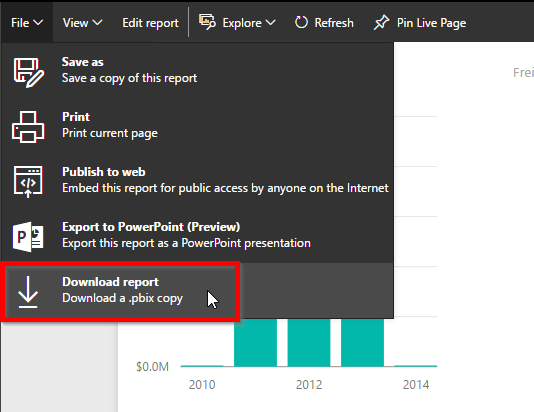Screen dimensions: 534x412
Task: Choose Print from File menu
Action: pos(198,125)
